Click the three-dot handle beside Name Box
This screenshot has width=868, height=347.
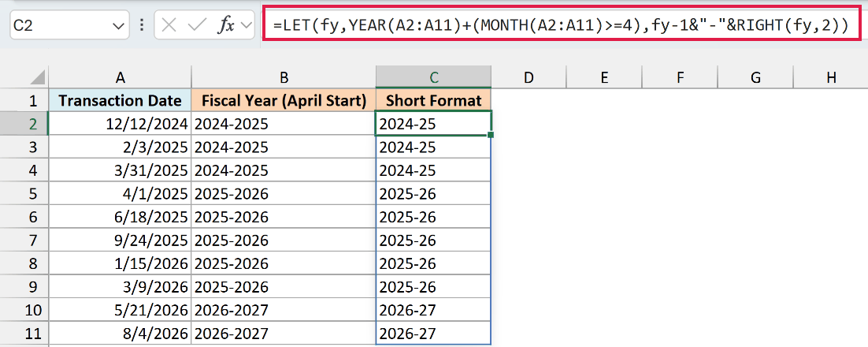142,25
